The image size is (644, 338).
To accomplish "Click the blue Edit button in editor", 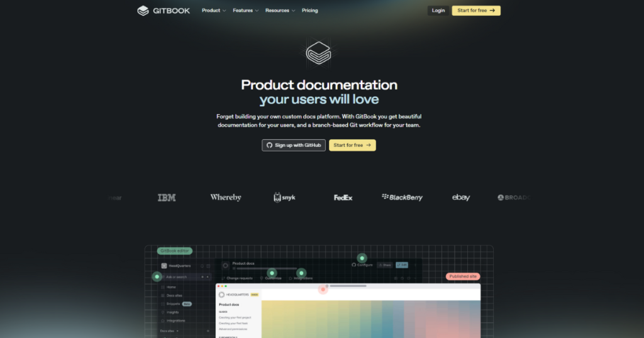I will 402,265.
